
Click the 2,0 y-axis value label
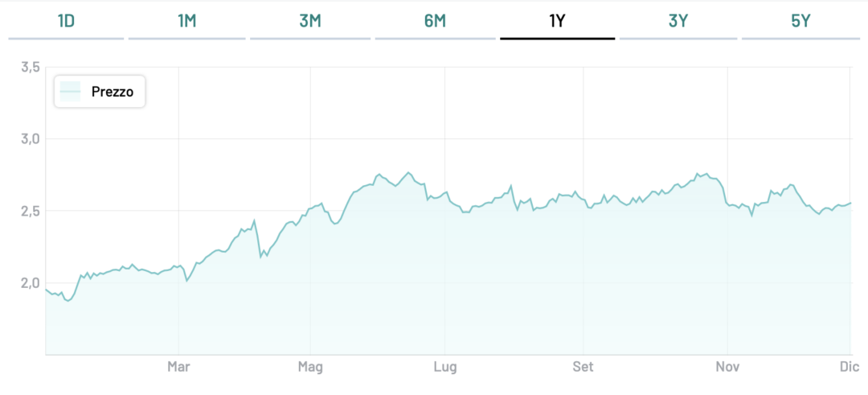30,282
